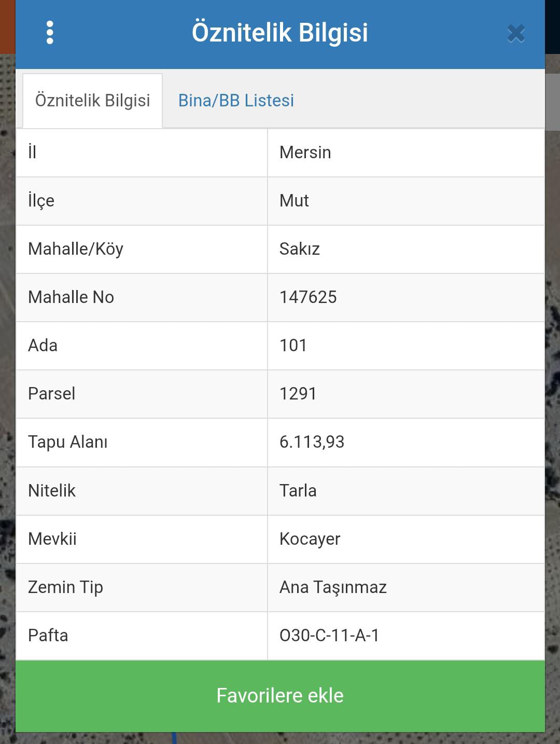Click the Pafta row label
This screenshot has width=560, height=744.
[x=48, y=636]
